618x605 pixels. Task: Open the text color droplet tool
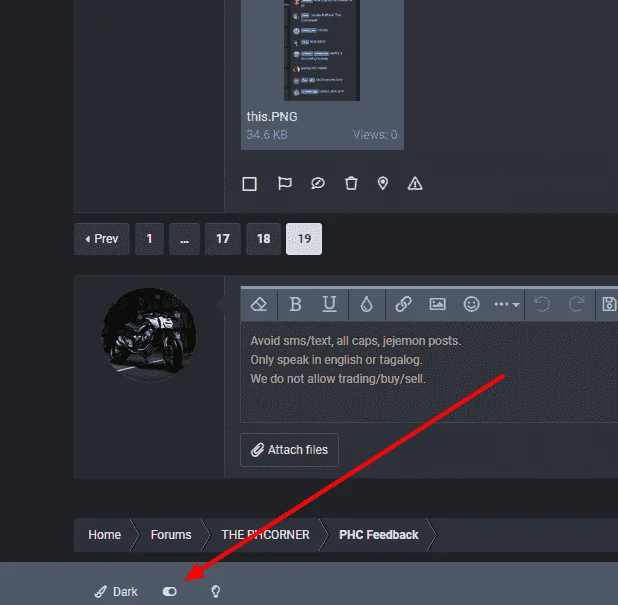[x=367, y=304]
